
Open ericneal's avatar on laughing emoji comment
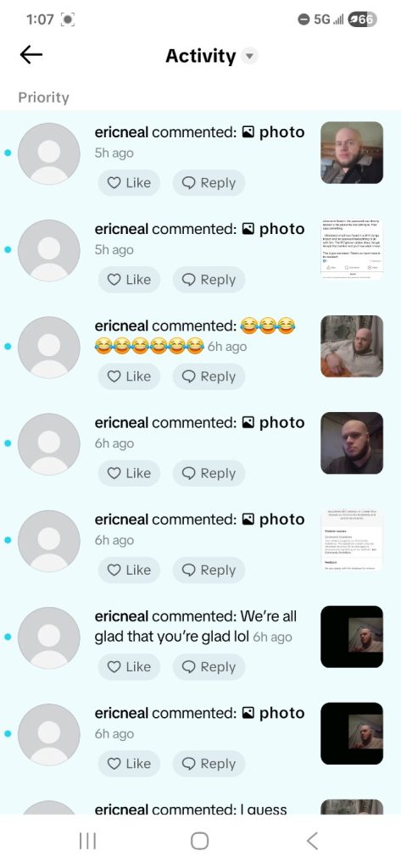point(48,347)
